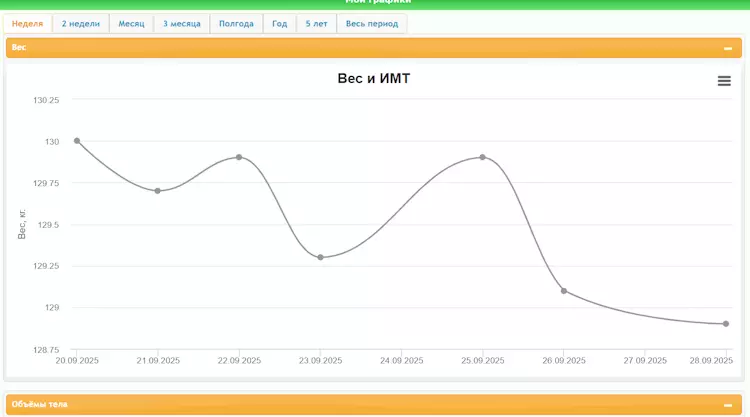The image size is (750, 417).
Task: Show the Месяц period chart
Action: (x=131, y=23)
